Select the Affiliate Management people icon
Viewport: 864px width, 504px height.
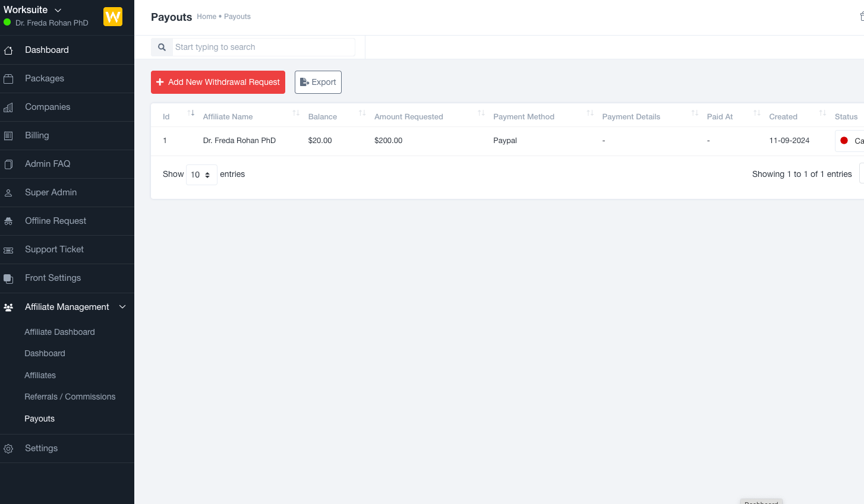[x=8, y=307]
